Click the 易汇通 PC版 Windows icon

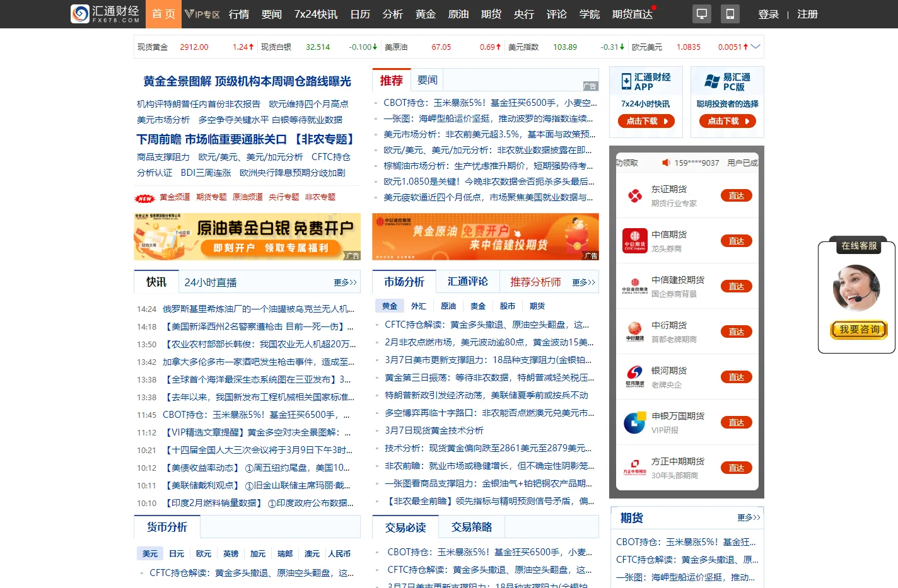[x=712, y=81]
